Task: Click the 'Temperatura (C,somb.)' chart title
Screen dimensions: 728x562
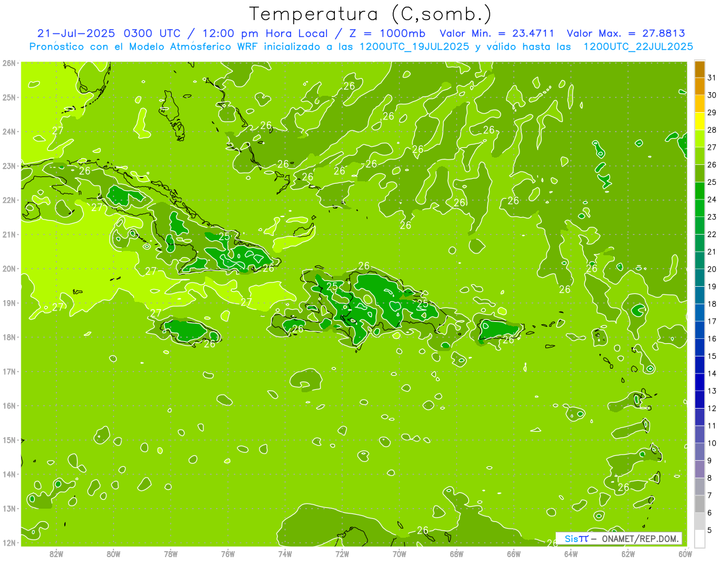Action: [371, 14]
